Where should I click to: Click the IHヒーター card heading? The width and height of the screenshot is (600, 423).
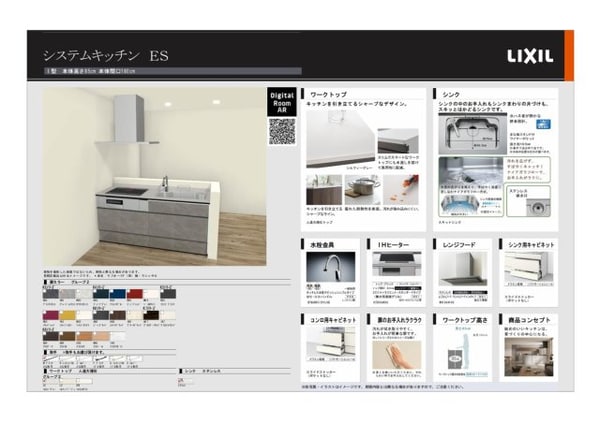coord(393,245)
